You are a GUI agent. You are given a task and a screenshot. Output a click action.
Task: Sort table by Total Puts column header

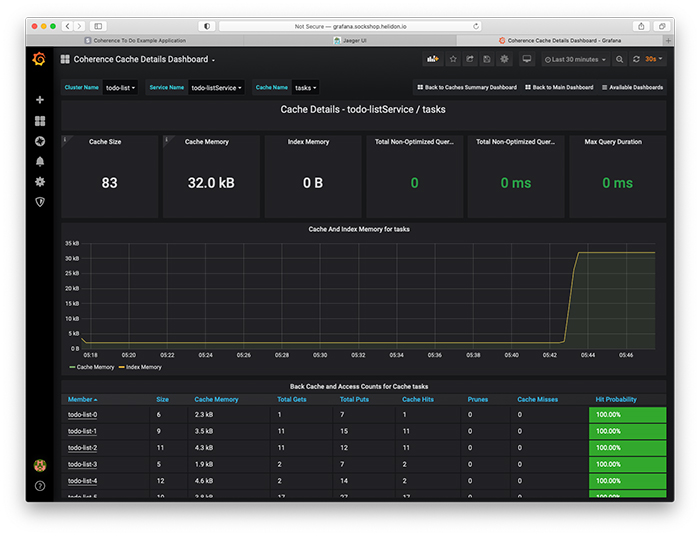point(354,399)
